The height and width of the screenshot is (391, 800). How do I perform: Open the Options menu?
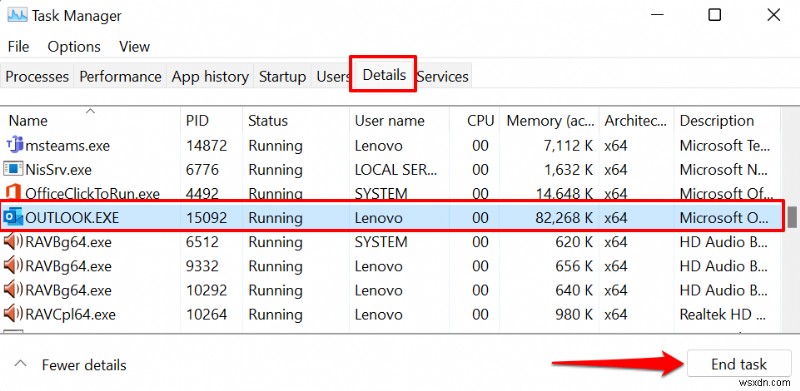point(74,46)
